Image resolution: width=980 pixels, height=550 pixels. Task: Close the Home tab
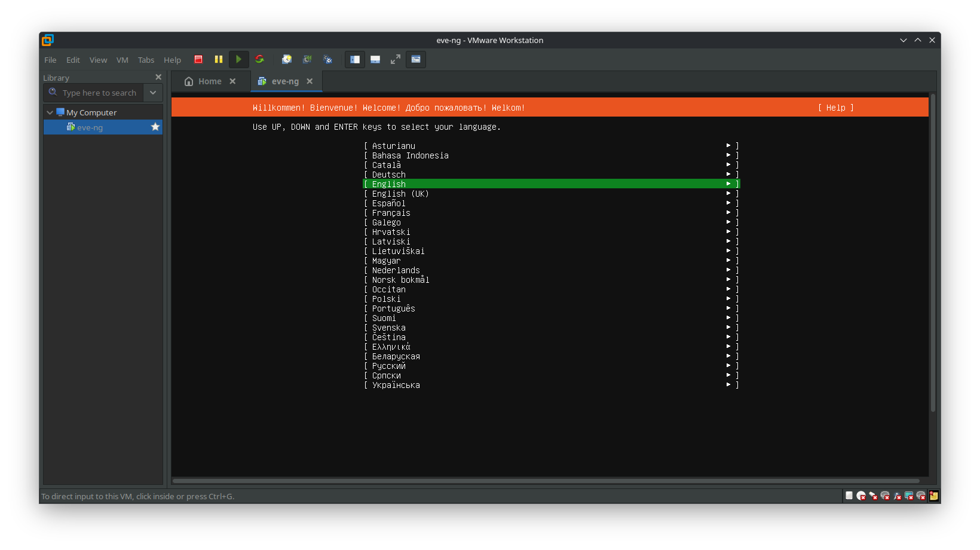[x=232, y=81]
